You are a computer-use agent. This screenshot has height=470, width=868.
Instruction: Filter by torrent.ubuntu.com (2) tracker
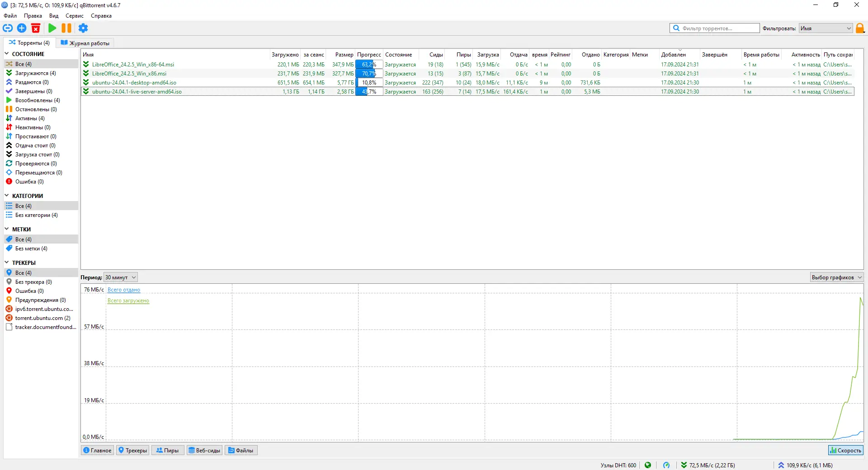[x=41, y=318]
